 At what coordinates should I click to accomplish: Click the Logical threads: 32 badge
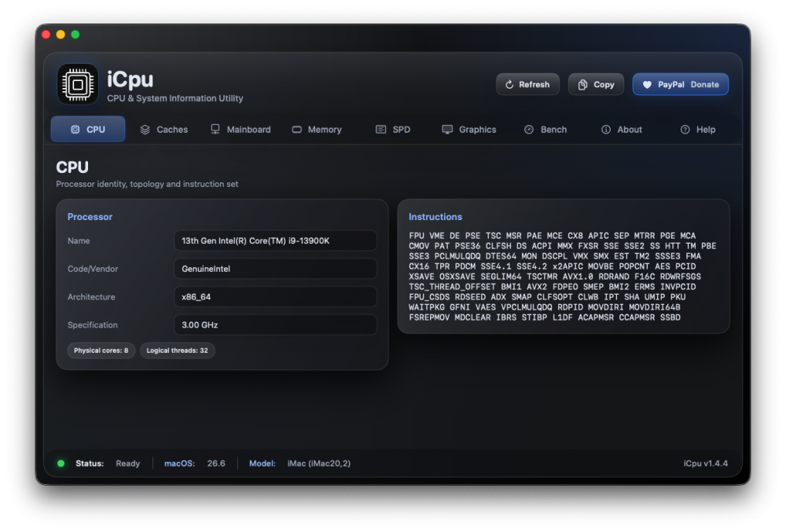178,350
